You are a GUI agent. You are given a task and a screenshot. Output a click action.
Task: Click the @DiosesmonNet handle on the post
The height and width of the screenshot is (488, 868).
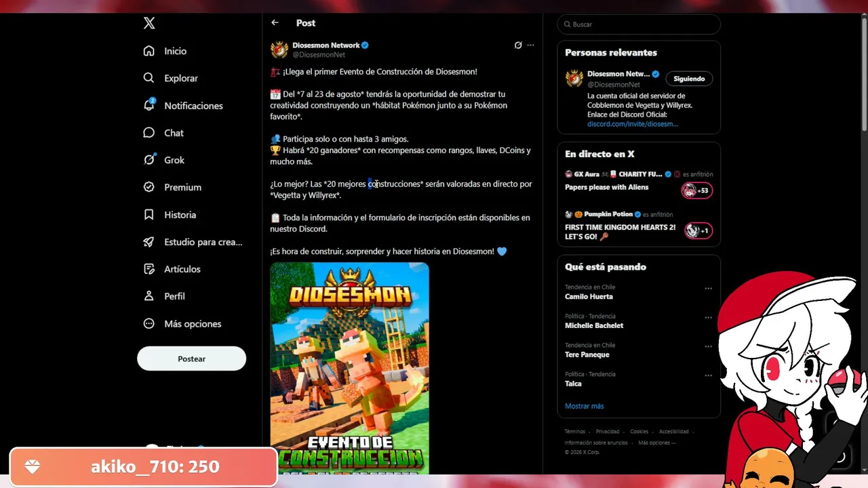pyautogui.click(x=319, y=55)
